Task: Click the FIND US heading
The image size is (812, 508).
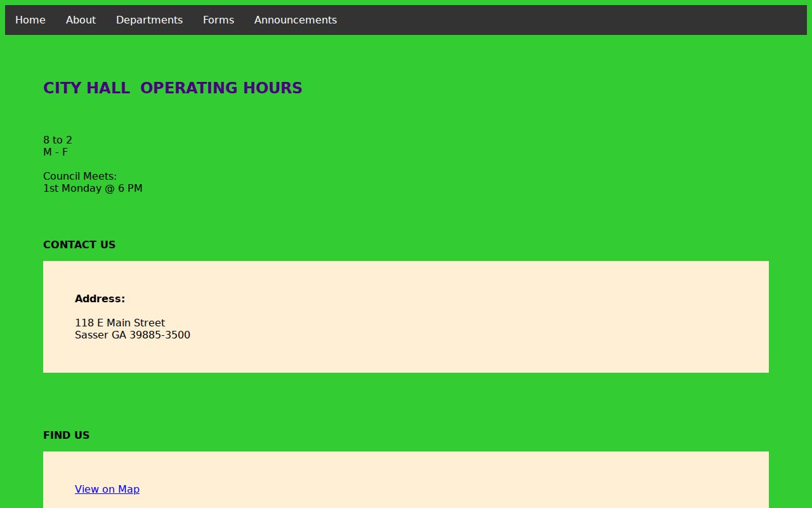Action: click(x=67, y=436)
